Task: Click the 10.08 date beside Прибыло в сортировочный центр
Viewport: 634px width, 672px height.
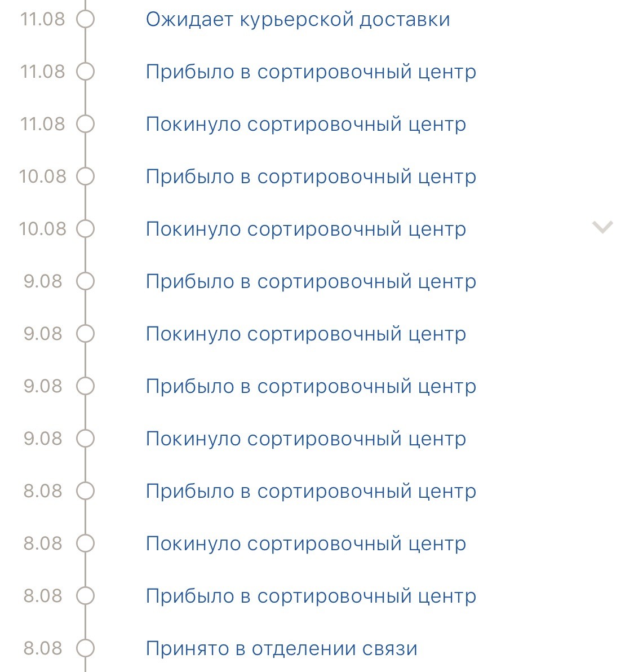Action: [x=42, y=176]
